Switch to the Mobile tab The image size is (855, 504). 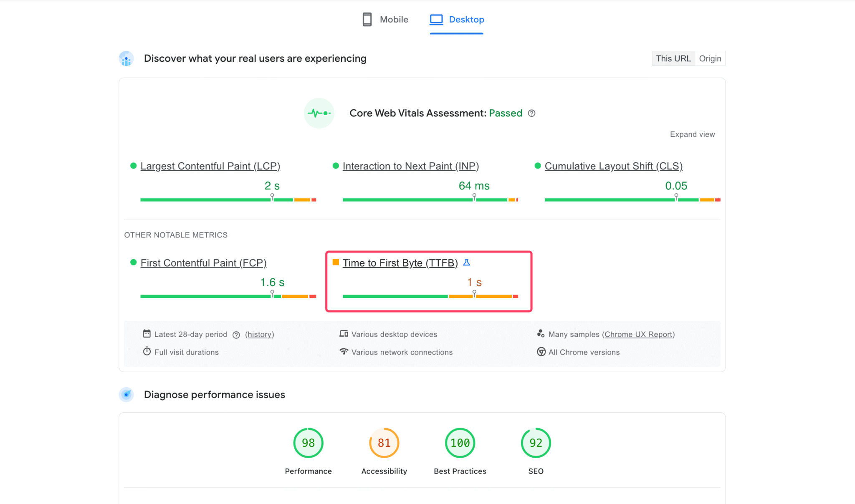coord(393,20)
